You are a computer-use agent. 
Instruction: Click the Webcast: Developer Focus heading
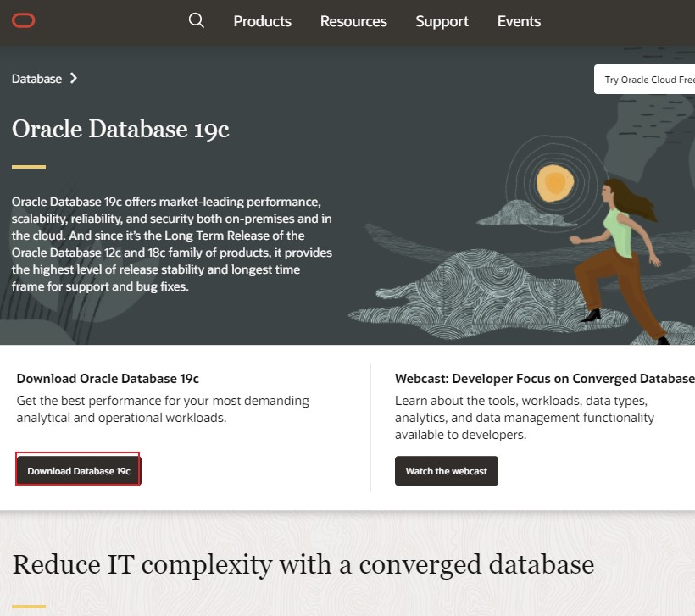pos(545,379)
